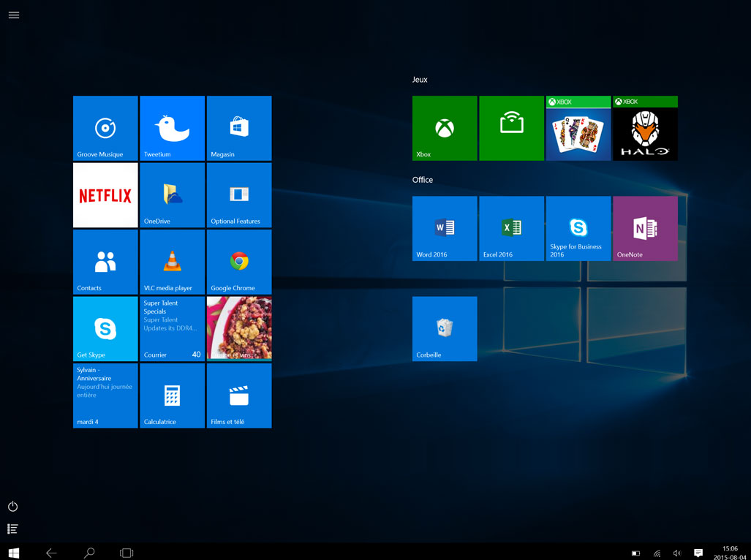Click the power button icon
This screenshot has height=560, width=751.
coord(13,507)
